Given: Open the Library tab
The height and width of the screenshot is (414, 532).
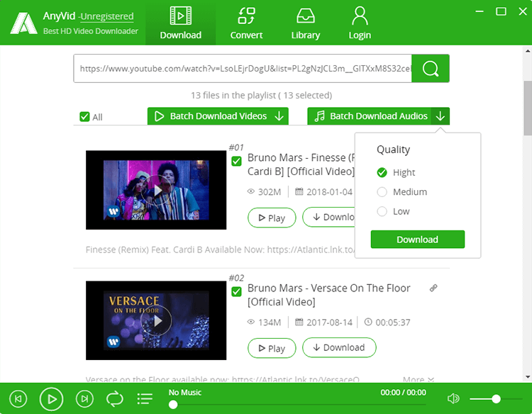Looking at the screenshot, I should coord(305,23).
